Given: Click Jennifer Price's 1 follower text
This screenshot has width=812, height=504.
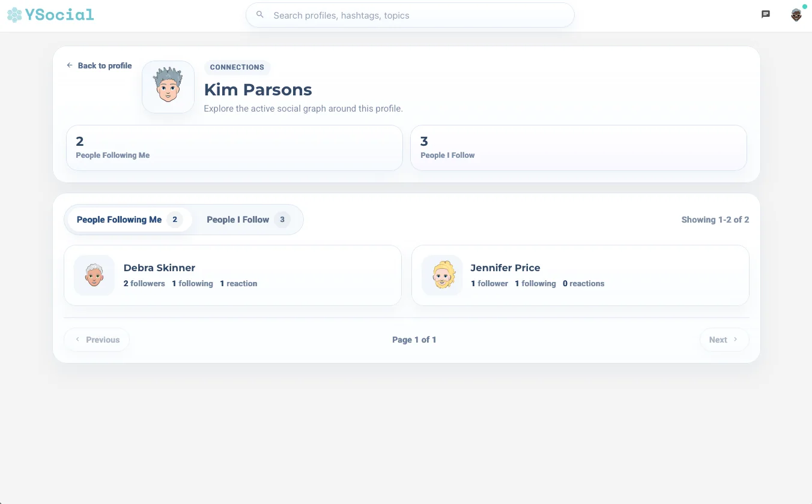Looking at the screenshot, I should (489, 283).
